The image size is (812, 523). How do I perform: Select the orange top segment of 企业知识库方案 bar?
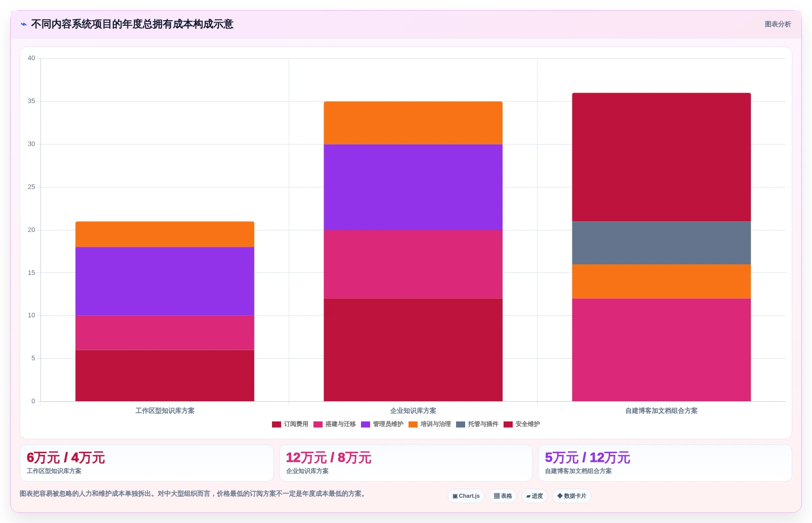tap(413, 123)
